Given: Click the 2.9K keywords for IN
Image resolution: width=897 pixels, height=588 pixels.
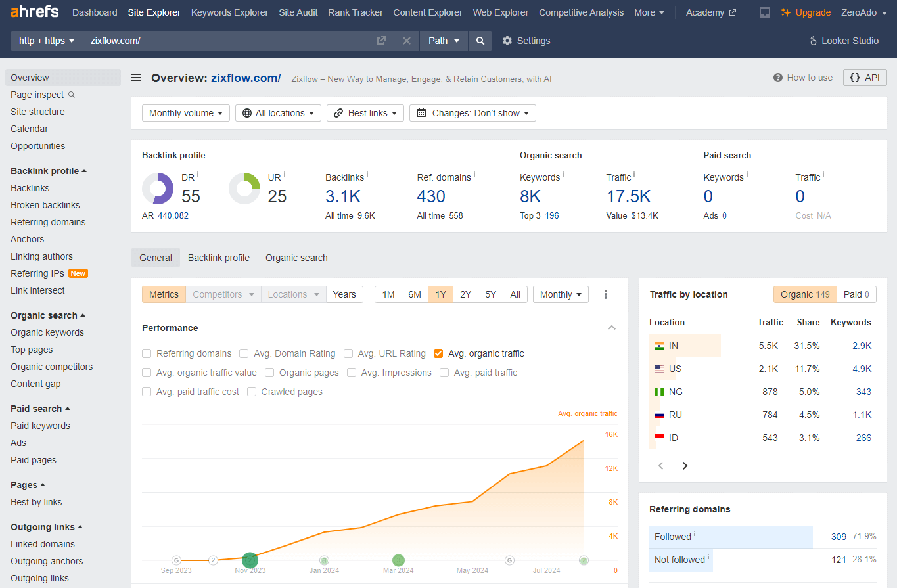Looking at the screenshot, I should pyautogui.click(x=862, y=346).
